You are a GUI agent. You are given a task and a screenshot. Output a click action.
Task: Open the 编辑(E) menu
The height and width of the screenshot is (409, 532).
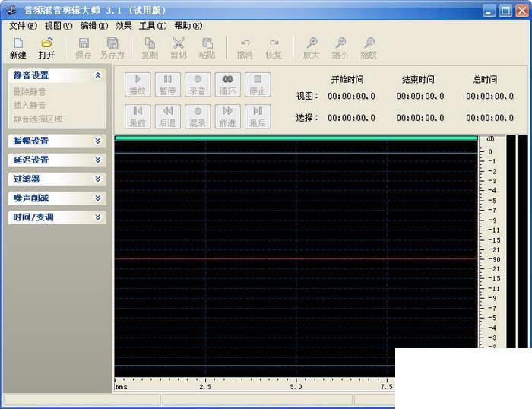tap(94, 26)
